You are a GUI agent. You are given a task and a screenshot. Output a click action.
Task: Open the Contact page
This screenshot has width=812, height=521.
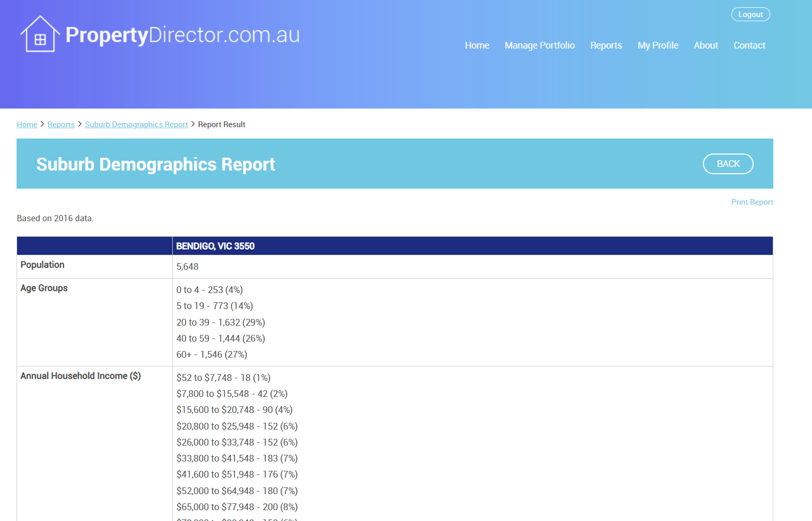coord(749,45)
